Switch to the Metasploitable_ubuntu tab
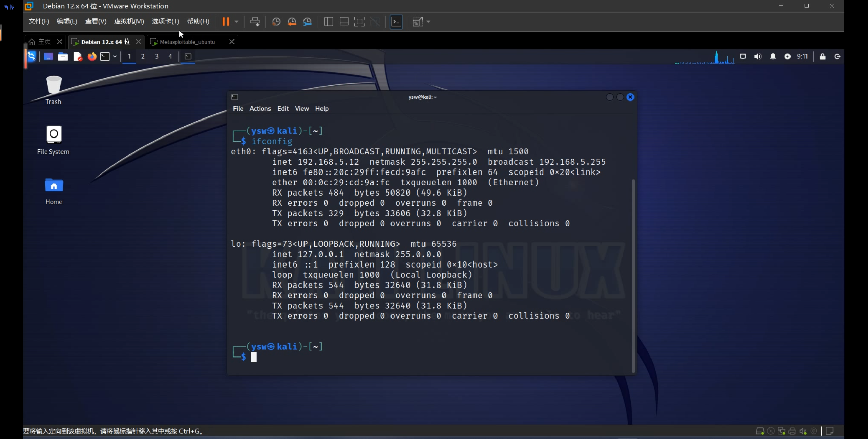 point(187,42)
